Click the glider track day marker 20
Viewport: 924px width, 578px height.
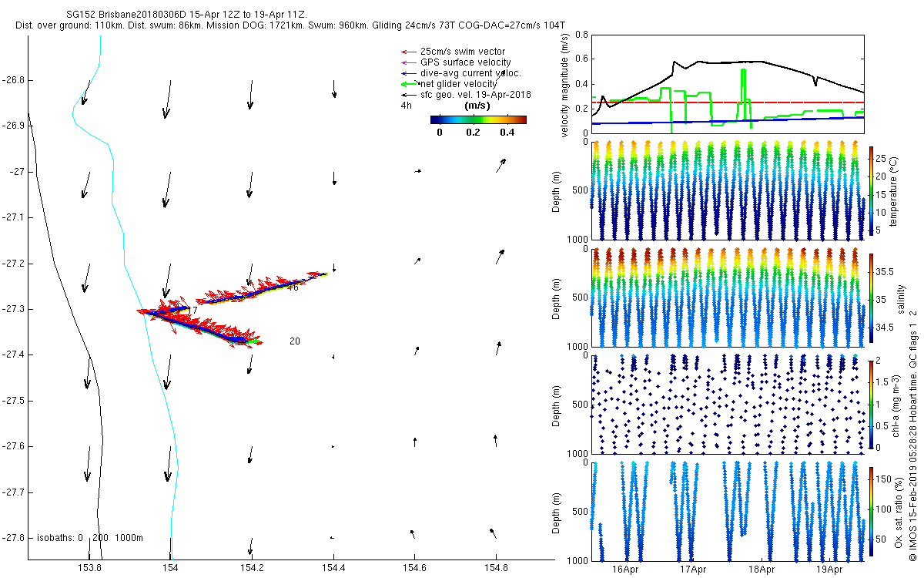pyautogui.click(x=294, y=341)
